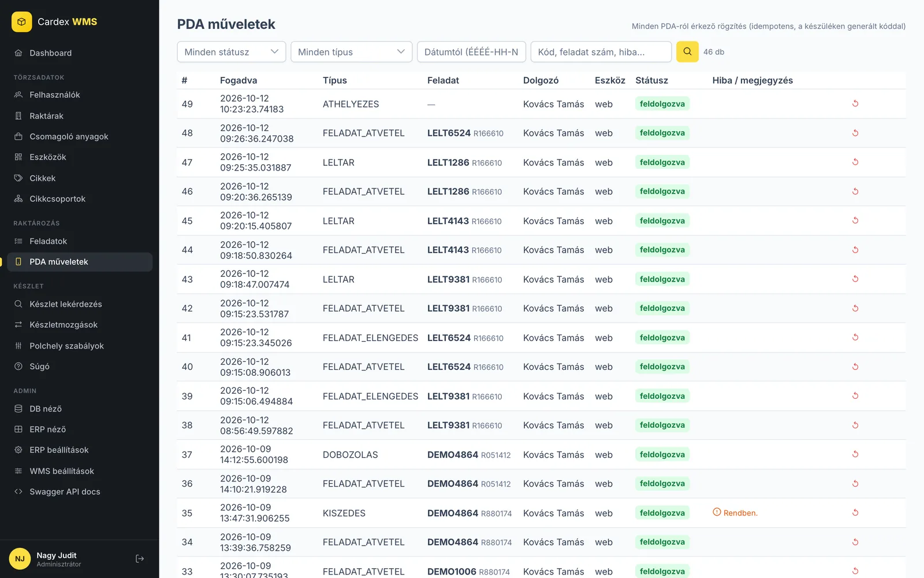
Task: Open Polchely szabályok menu item
Action: pyautogui.click(x=80, y=346)
